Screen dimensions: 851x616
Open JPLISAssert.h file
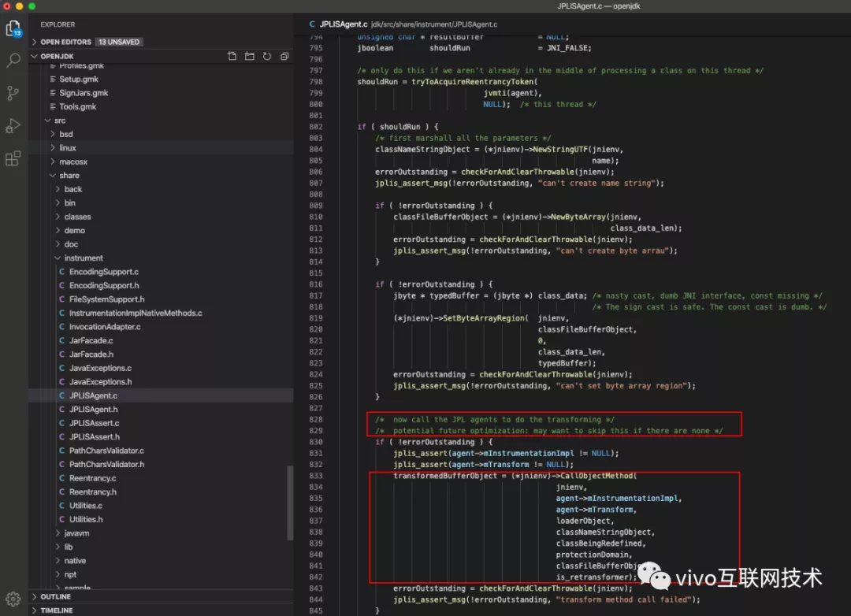click(x=95, y=437)
